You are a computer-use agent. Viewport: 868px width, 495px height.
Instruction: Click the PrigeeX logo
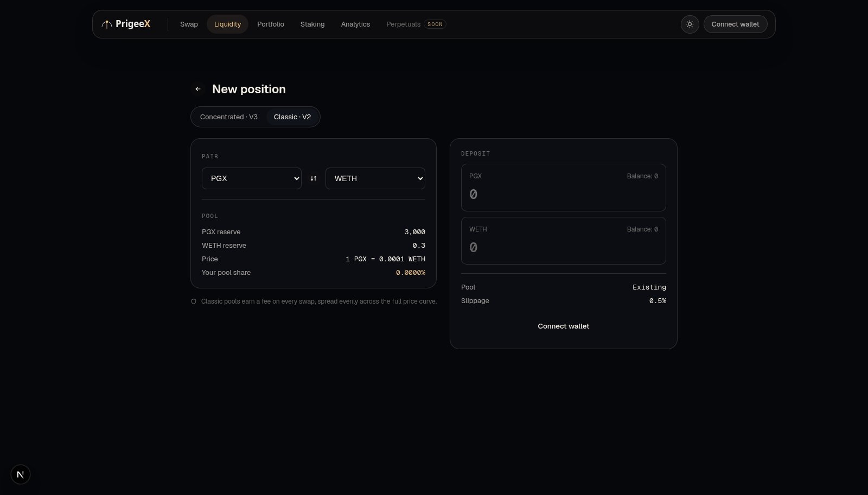tap(126, 24)
